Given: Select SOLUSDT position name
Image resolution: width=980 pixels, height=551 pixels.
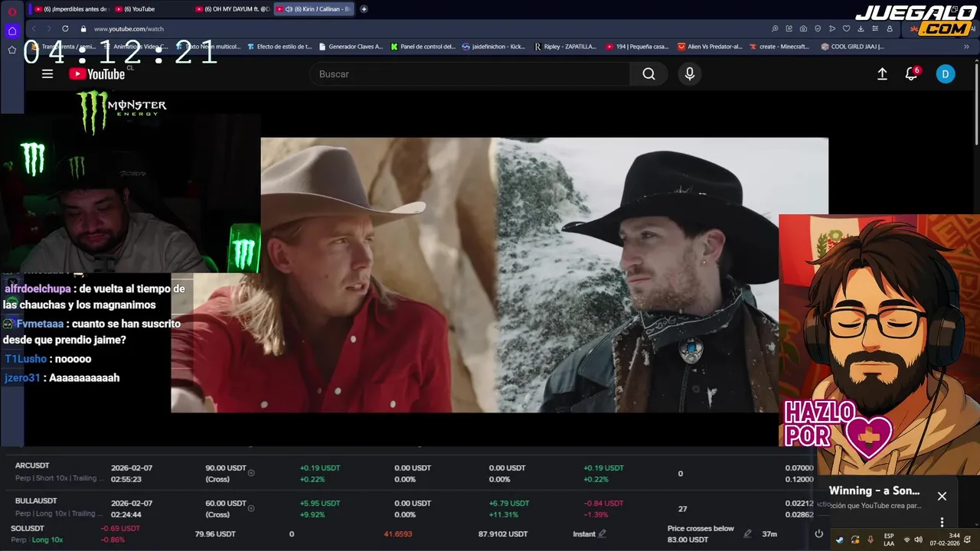Looking at the screenshot, I should pos(28,528).
